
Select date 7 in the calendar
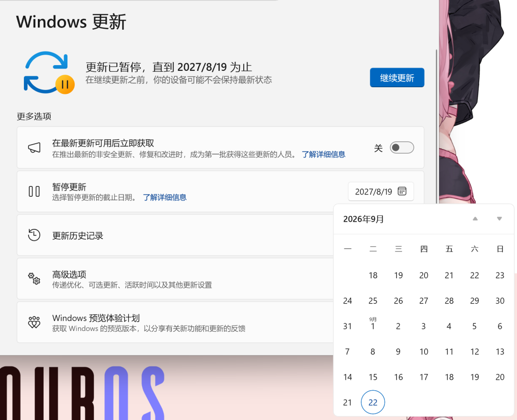coord(348,352)
